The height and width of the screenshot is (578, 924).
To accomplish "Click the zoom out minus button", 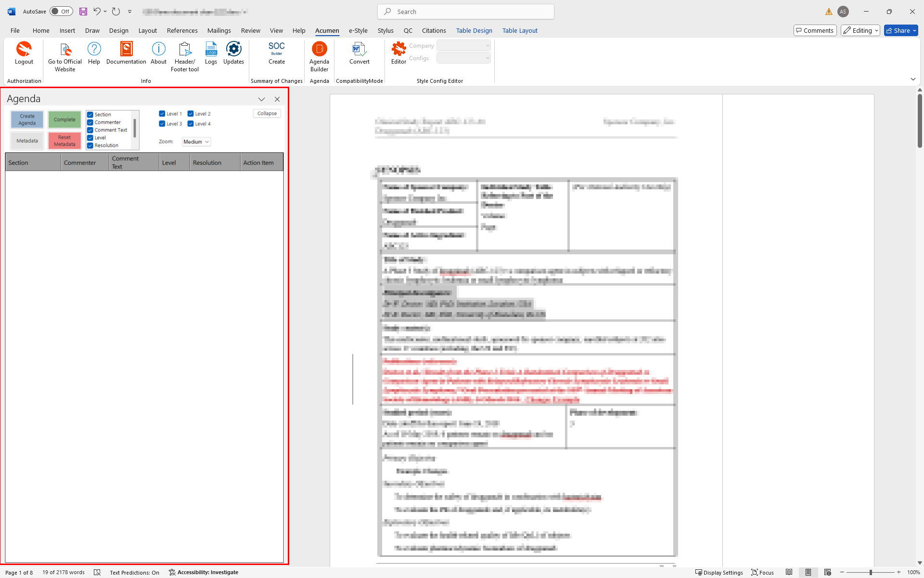I will [x=842, y=572].
